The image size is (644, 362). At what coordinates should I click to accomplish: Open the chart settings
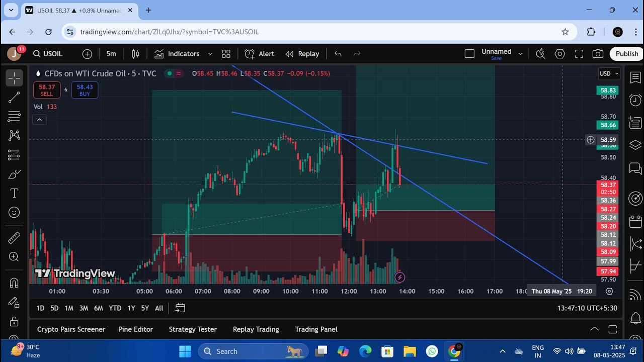[x=560, y=54]
